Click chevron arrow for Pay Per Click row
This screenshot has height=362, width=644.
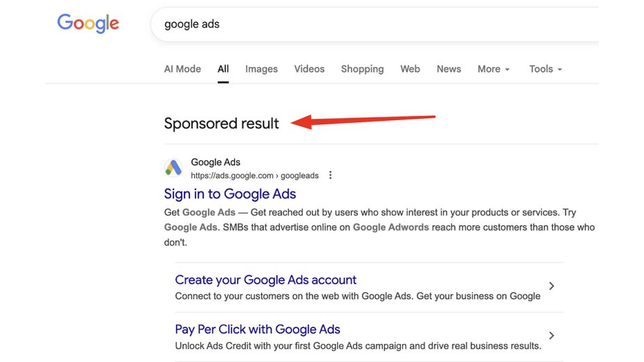tap(551, 335)
